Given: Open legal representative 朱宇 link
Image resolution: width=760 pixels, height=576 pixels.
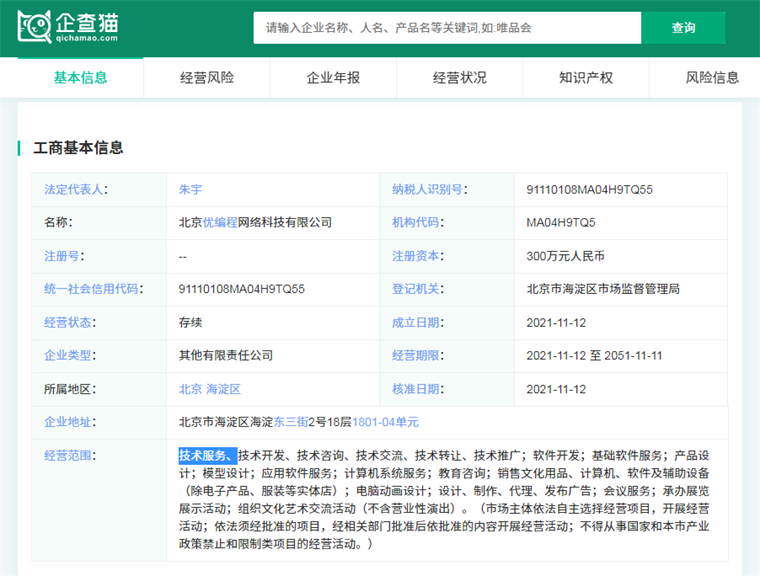Looking at the screenshot, I should tap(190, 190).
